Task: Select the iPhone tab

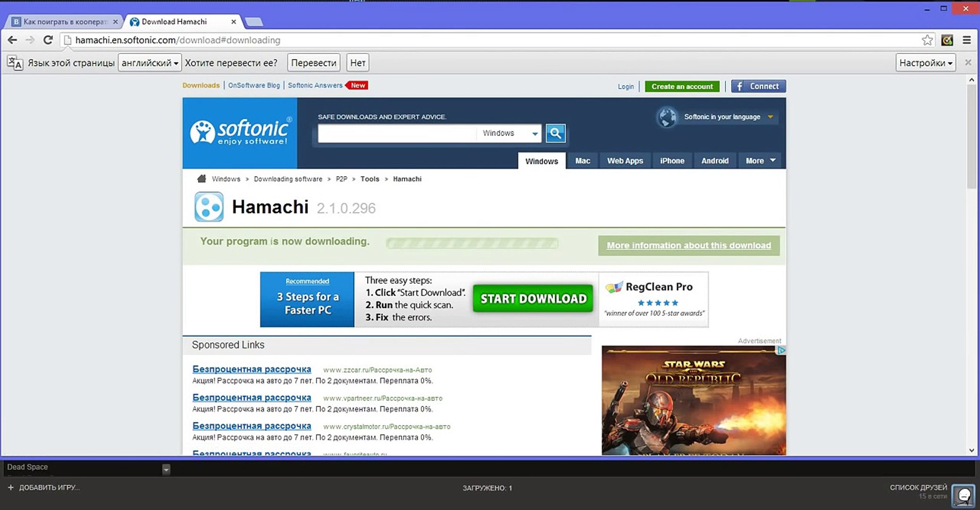Action: point(672,161)
